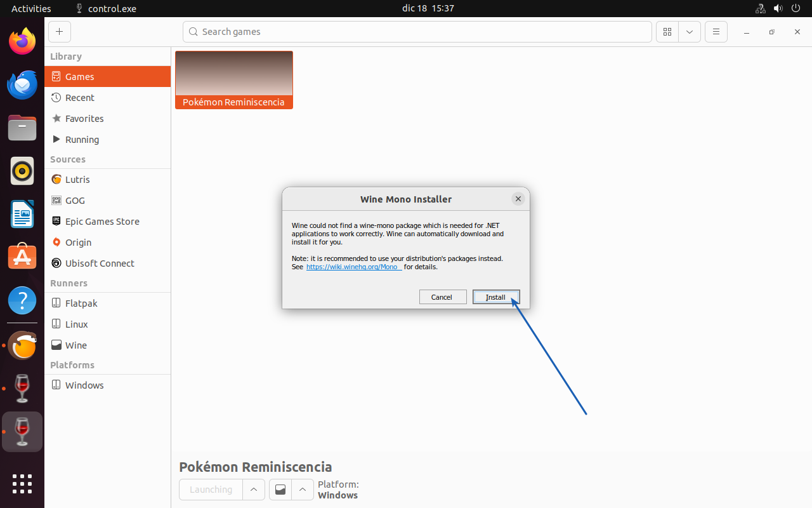812x508 pixels.
Task: Select the GOG source
Action: [x=108, y=200]
